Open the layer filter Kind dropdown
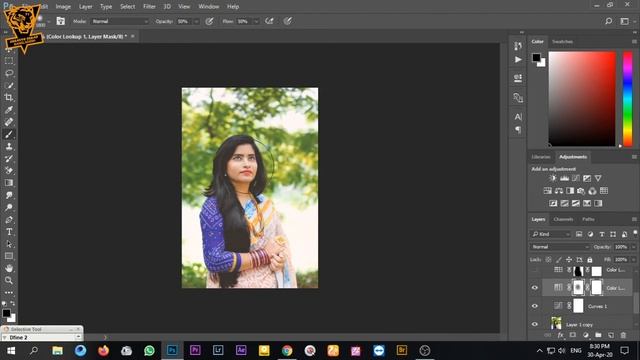The image size is (640, 360). [x=550, y=234]
